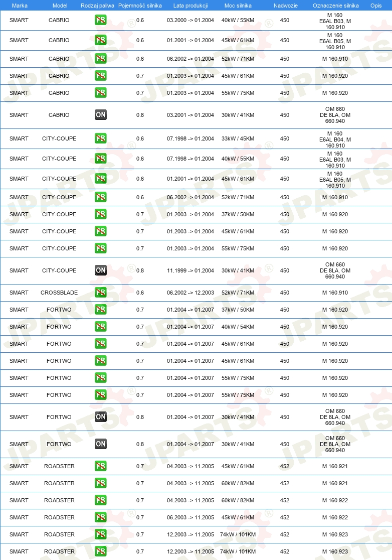Click M 160.910 in Cabrio 52kW / 71KM row

335,59
